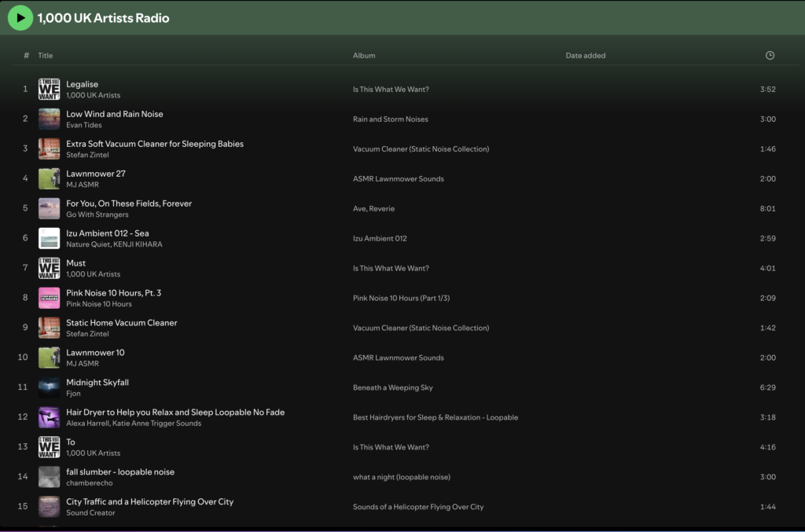Open album Best Hairdryers for Sleep & Relaxation
Screen dimensions: 805x532
coord(436,417)
